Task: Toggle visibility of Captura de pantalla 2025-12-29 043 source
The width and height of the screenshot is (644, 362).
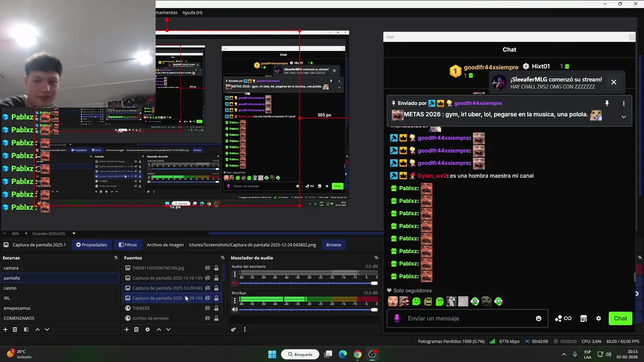Action: pos(207,288)
